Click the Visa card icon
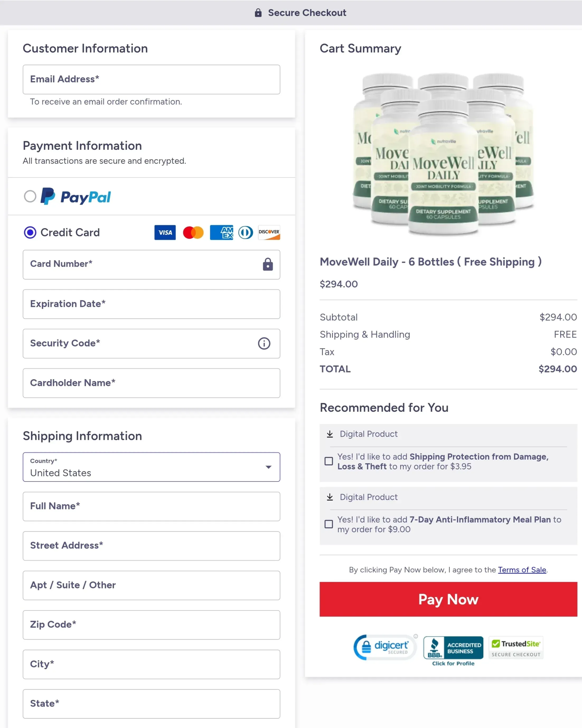This screenshot has height=728, width=582. click(165, 232)
